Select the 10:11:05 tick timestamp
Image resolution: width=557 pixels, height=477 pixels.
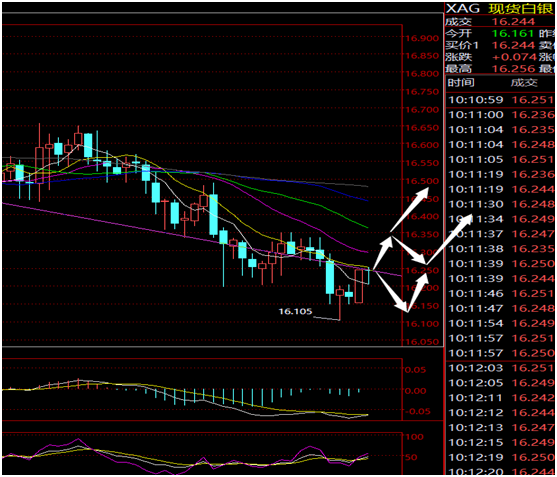(476, 159)
